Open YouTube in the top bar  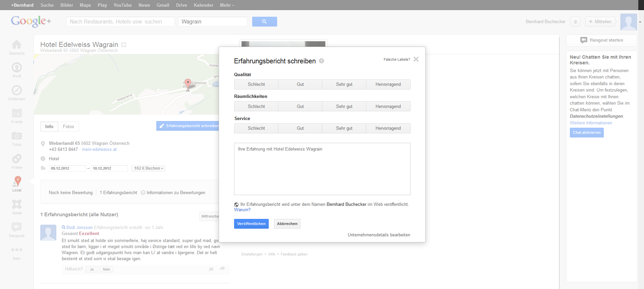[x=122, y=5]
